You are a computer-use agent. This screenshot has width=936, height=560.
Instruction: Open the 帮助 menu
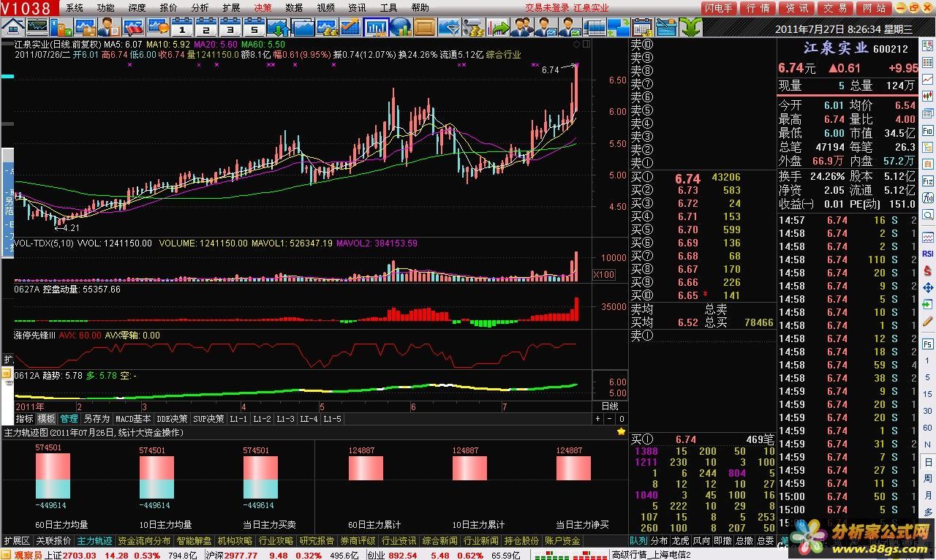(420, 8)
